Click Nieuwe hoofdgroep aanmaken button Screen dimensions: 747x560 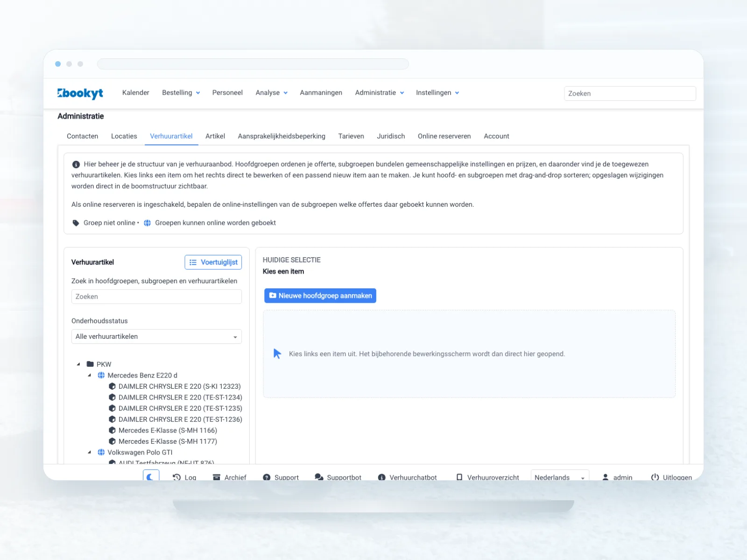pyautogui.click(x=320, y=295)
